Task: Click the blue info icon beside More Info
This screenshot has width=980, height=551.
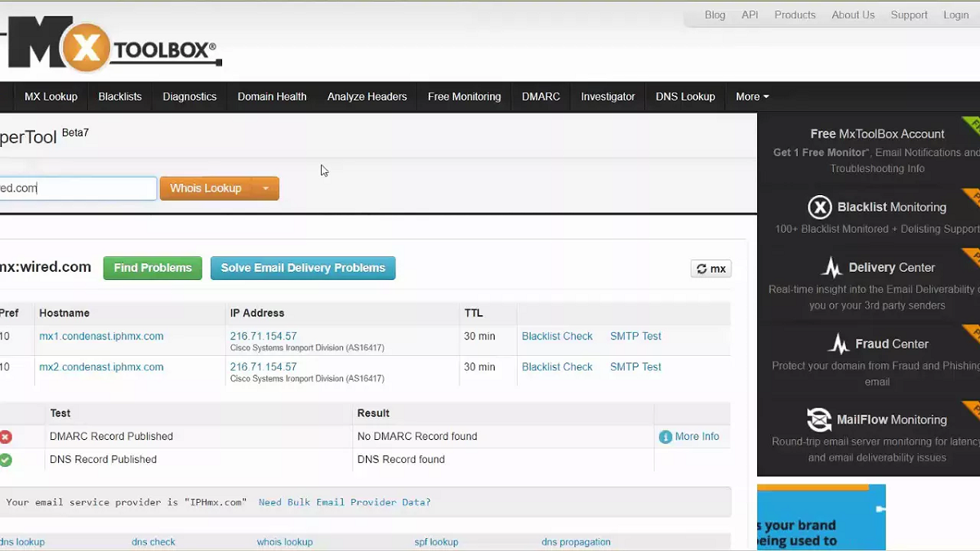Action: click(x=666, y=437)
